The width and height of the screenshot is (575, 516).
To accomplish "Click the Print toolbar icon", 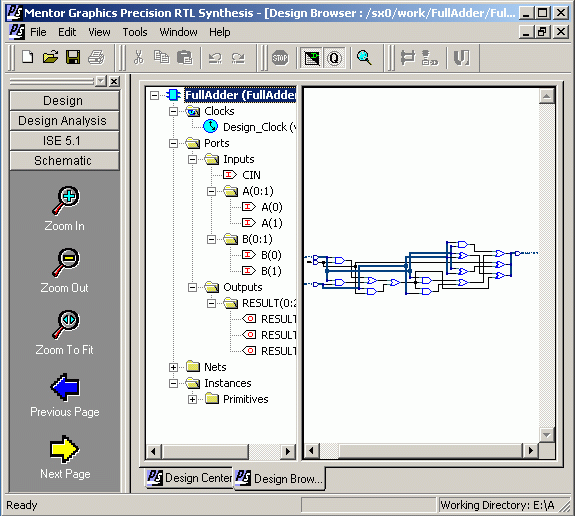I will pyautogui.click(x=96, y=58).
